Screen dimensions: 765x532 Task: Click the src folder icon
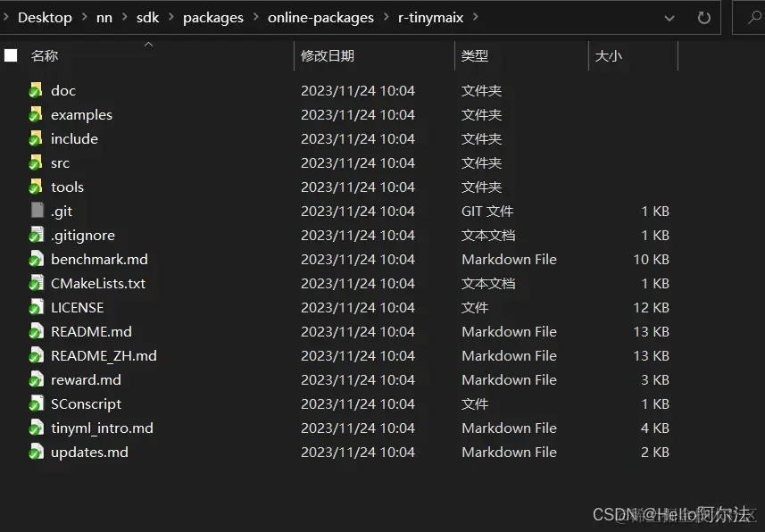point(36,162)
